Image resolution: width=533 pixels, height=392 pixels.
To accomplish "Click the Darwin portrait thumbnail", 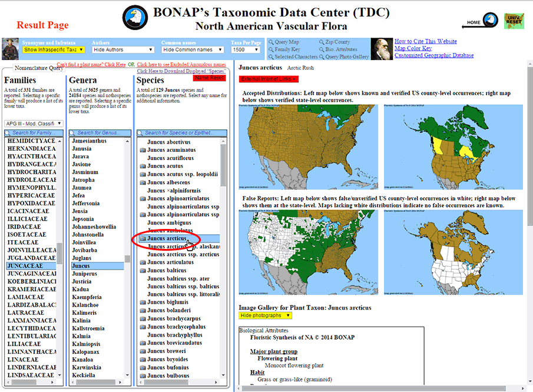I will (x=382, y=49).
